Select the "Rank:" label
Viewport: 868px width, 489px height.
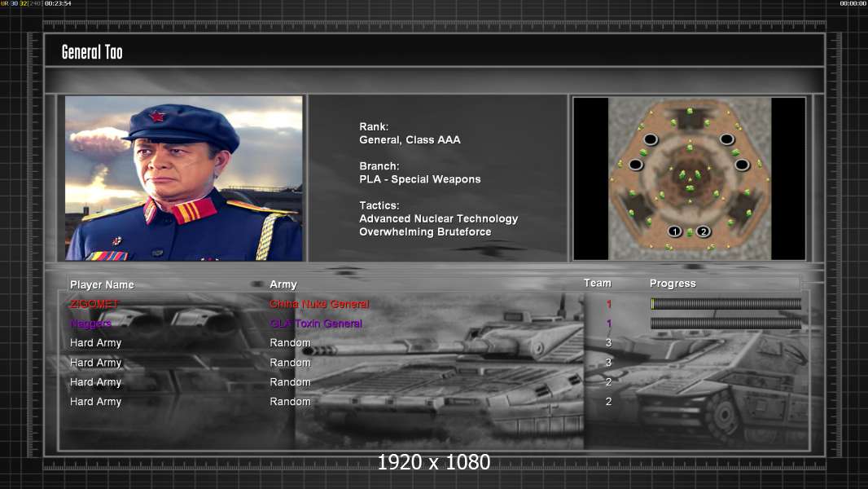[x=374, y=127]
